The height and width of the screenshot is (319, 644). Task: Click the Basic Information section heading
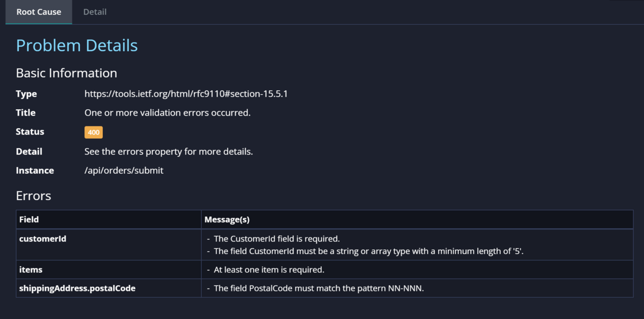point(67,73)
